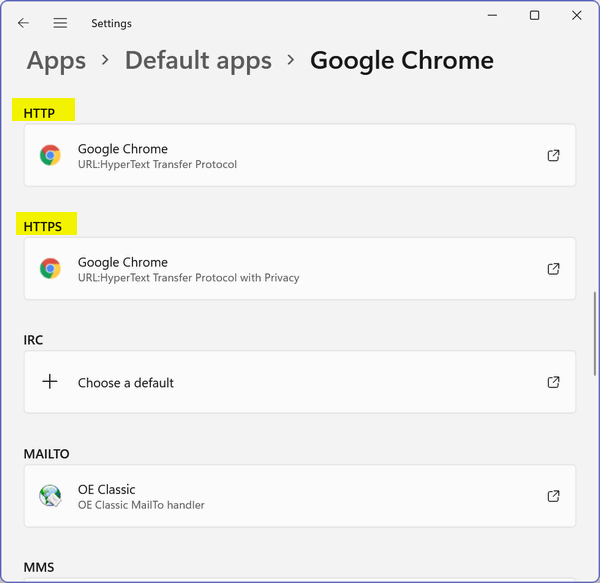Close the Settings window
This screenshot has height=583, width=600.
coord(577,15)
